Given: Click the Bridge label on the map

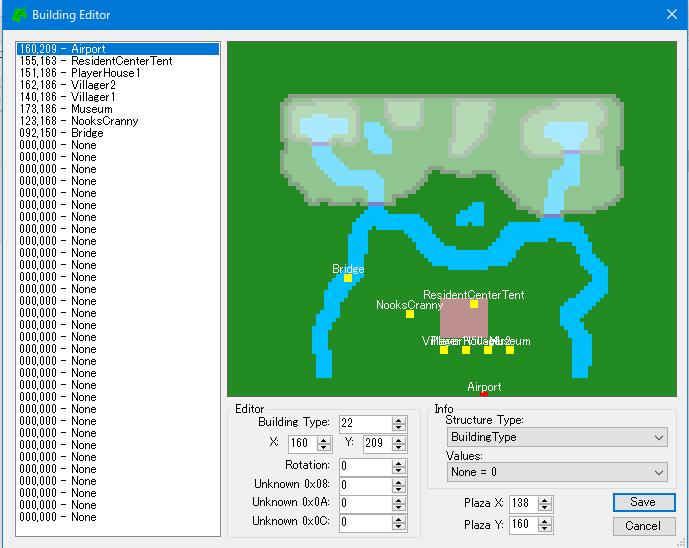Looking at the screenshot, I should [x=348, y=269].
